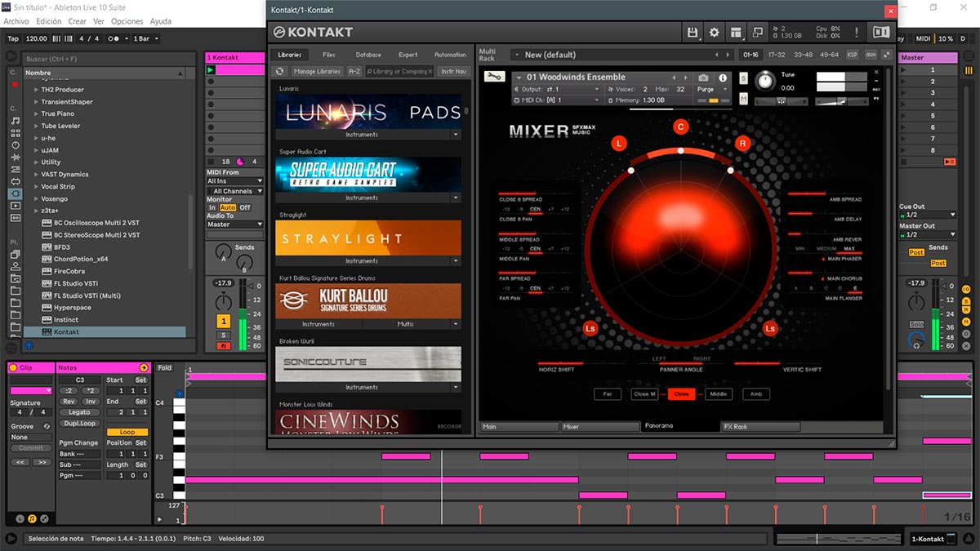Viewport: 980px width, 551px height.
Task: Click the Manage Libraries button
Action: 317,72
